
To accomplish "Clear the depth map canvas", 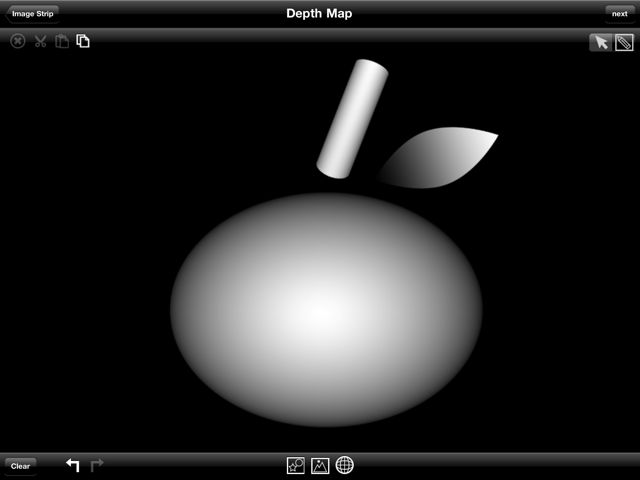I will [20, 466].
